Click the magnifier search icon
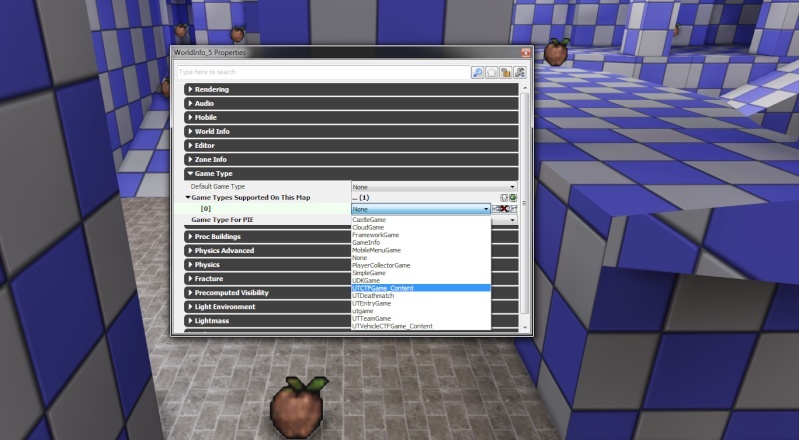The width and height of the screenshot is (799, 440). [477, 72]
